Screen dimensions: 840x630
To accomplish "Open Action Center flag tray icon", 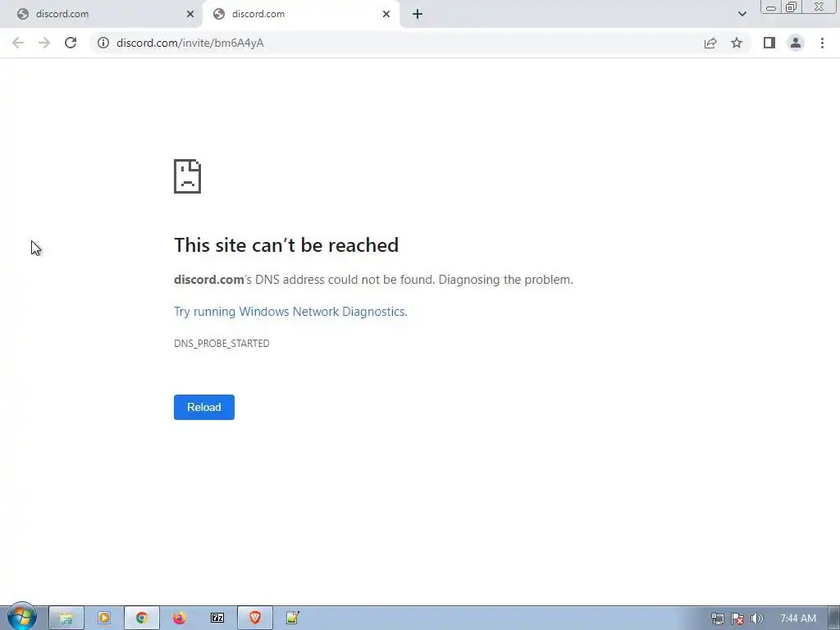I will click(x=737, y=619).
